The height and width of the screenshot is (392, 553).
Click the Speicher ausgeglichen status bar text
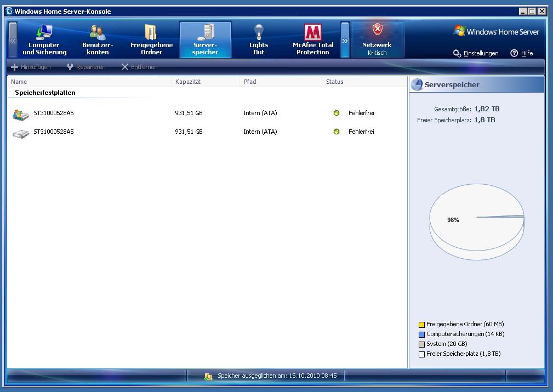pyautogui.click(x=277, y=376)
